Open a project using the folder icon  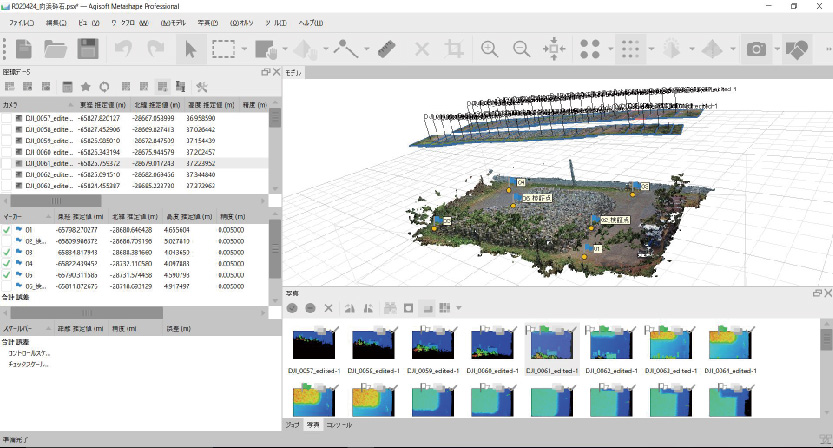coord(55,49)
